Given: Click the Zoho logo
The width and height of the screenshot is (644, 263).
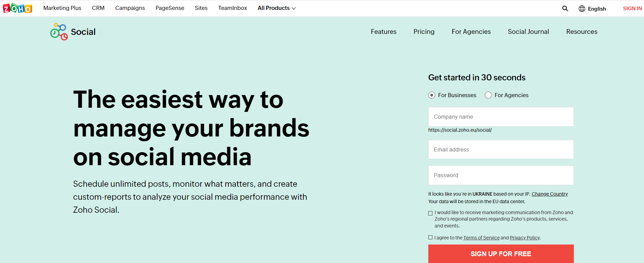Looking at the screenshot, I should 17,8.
